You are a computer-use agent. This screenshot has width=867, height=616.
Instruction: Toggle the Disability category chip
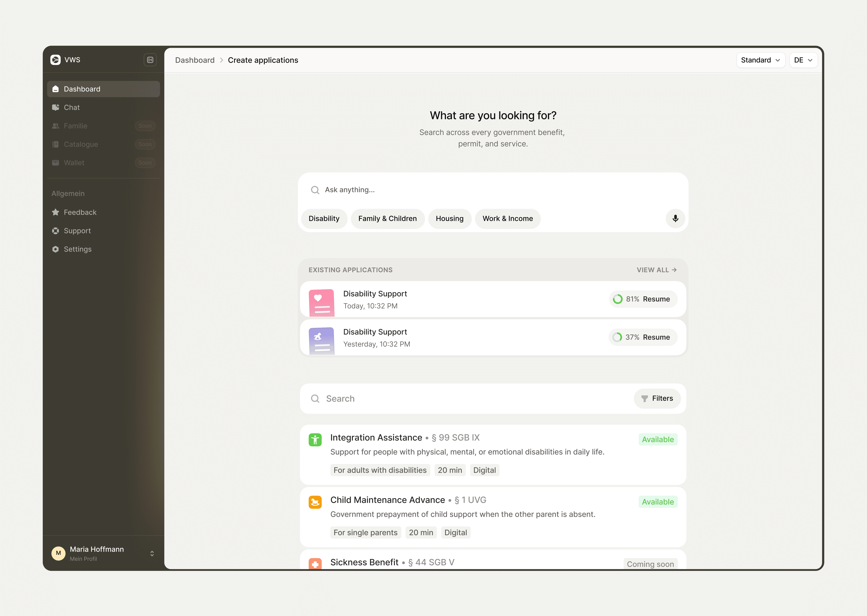(324, 219)
